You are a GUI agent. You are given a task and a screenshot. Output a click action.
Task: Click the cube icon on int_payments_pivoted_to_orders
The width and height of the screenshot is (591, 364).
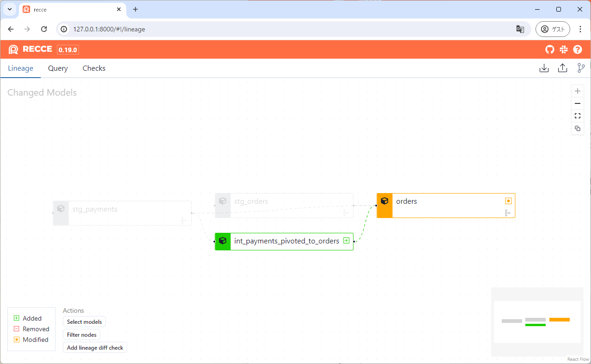(x=222, y=241)
